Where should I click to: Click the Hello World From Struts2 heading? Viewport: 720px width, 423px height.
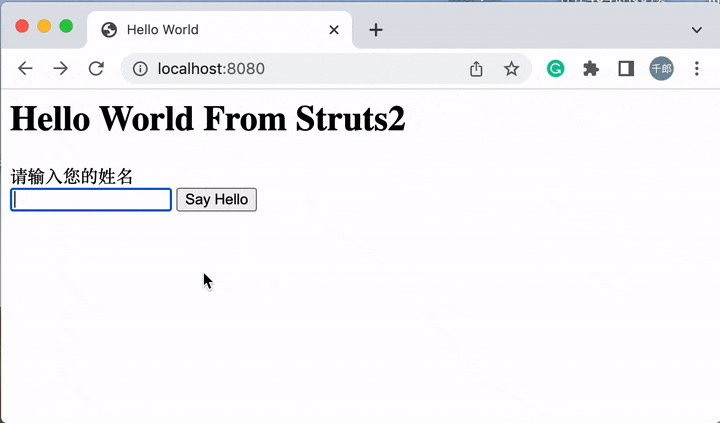click(208, 119)
